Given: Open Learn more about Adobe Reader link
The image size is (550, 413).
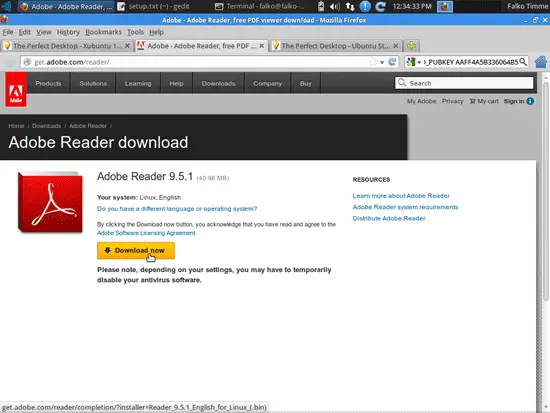Looking at the screenshot, I should click(x=401, y=196).
